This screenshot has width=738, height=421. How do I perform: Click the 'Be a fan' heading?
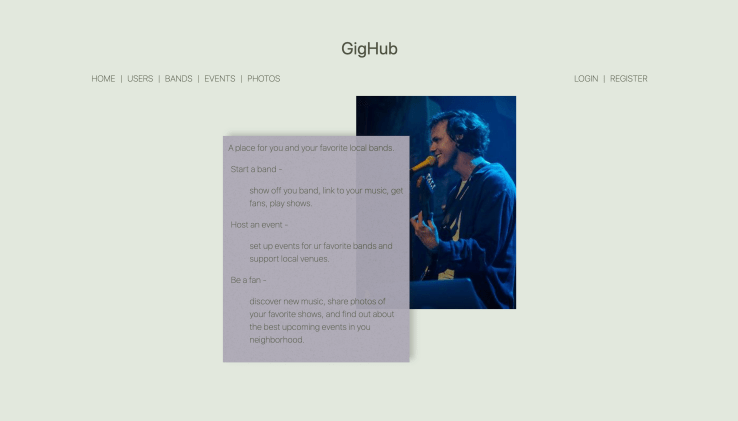249,280
